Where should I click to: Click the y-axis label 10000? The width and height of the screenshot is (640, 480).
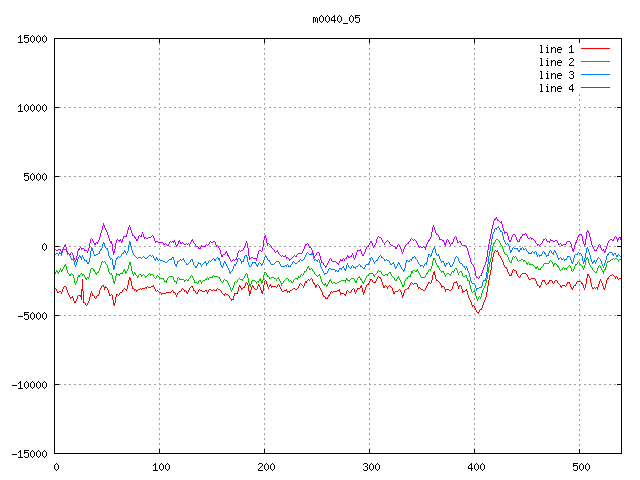click(x=32, y=108)
